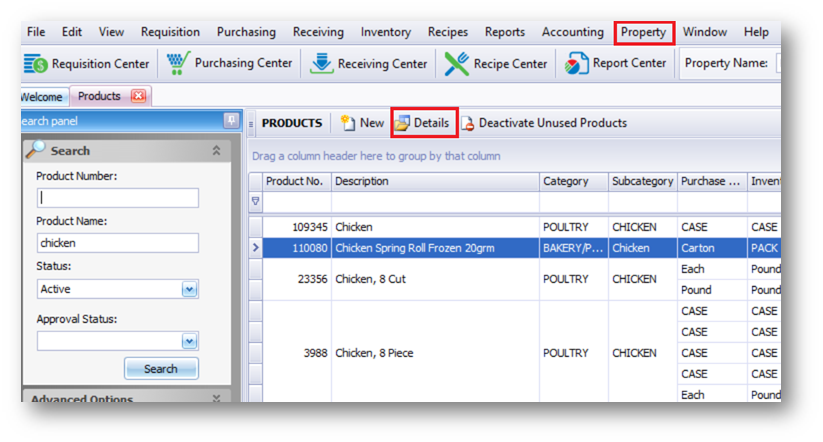Screen dimensions: 823x442
Task: Open the Recipe Center utensils icon
Action: 456,64
